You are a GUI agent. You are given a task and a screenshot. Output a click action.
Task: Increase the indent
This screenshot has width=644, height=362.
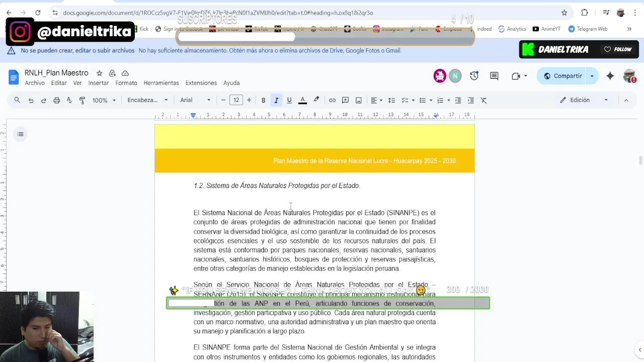(x=471, y=100)
